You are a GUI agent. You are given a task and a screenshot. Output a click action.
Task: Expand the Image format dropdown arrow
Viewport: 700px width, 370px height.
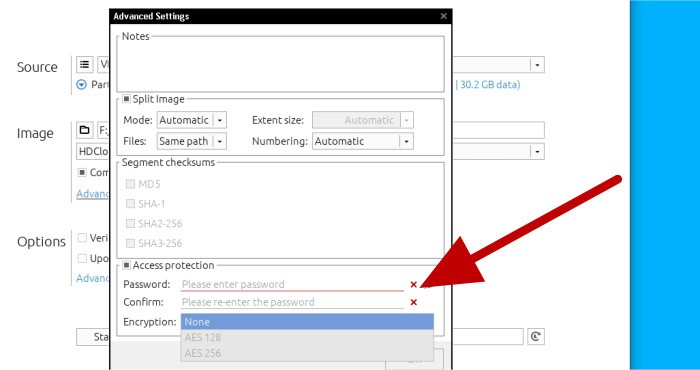click(537, 152)
